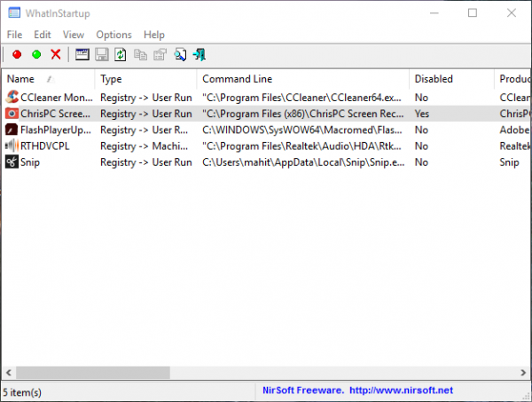Select the ChrisPC Scree... name entry

tap(55, 114)
